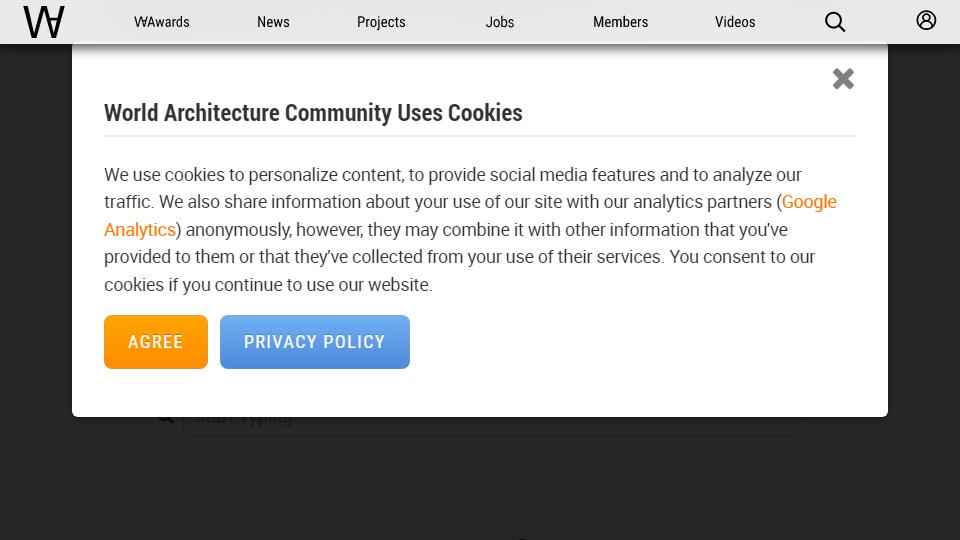Click the WA logo icon
Viewport: 960px width, 540px height.
pos(43,22)
